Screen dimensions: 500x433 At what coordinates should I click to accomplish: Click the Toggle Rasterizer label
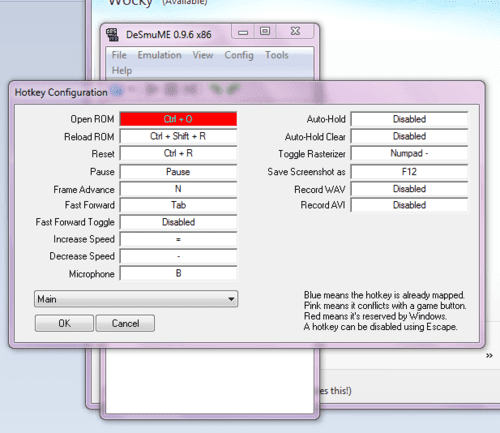312,154
